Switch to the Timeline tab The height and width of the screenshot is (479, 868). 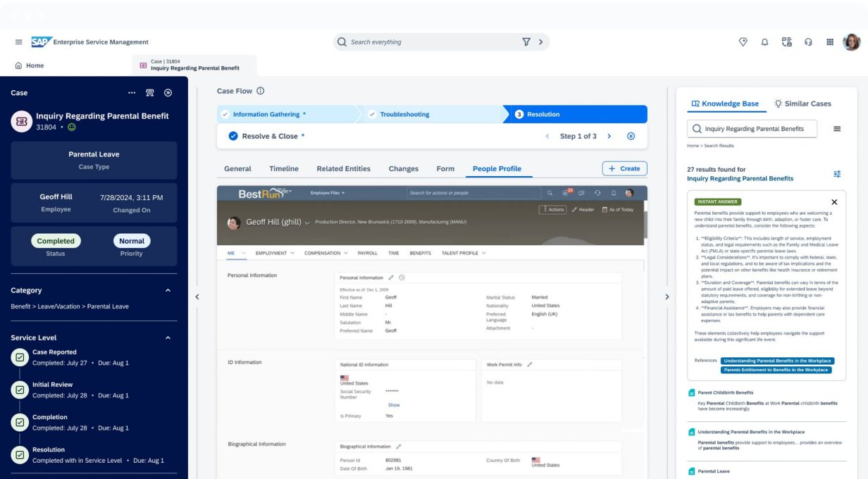[283, 169]
